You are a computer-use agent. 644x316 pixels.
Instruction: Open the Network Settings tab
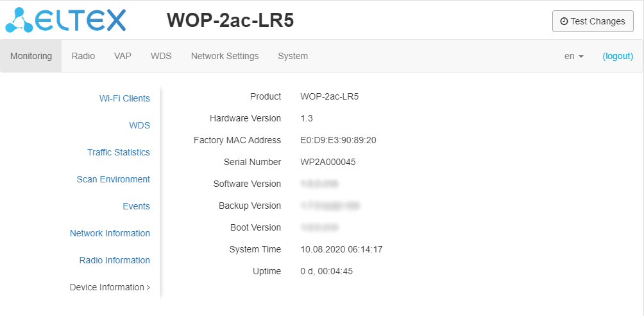225,56
